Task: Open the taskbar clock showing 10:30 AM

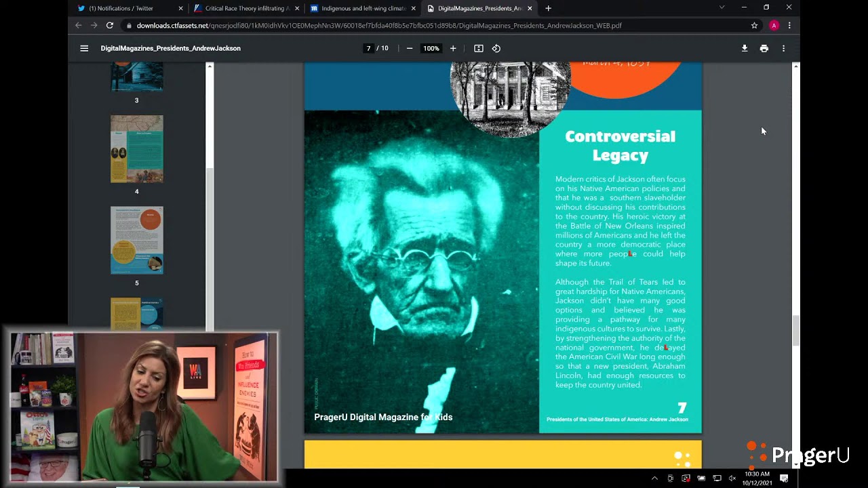Action: click(x=757, y=478)
